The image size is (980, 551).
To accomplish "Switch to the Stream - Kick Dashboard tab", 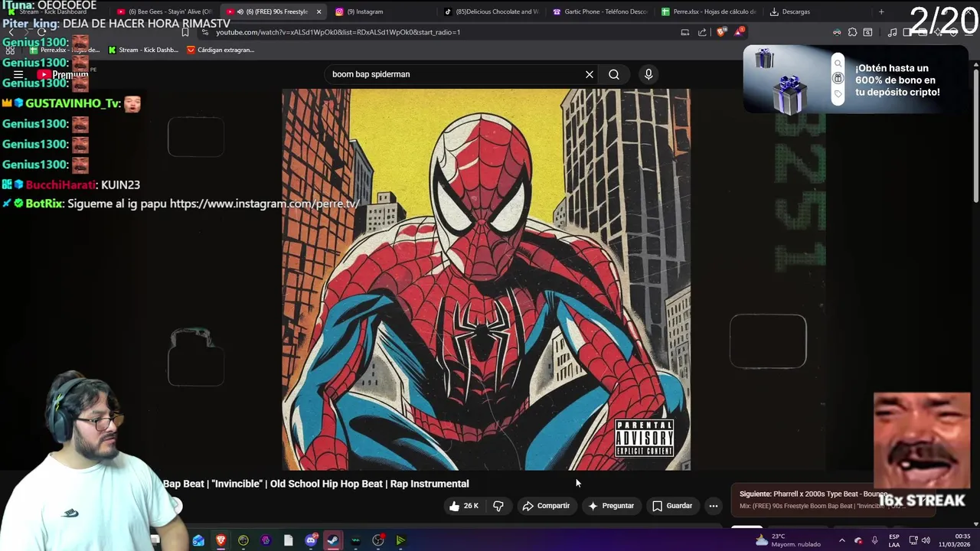I will pyautogui.click(x=52, y=11).
